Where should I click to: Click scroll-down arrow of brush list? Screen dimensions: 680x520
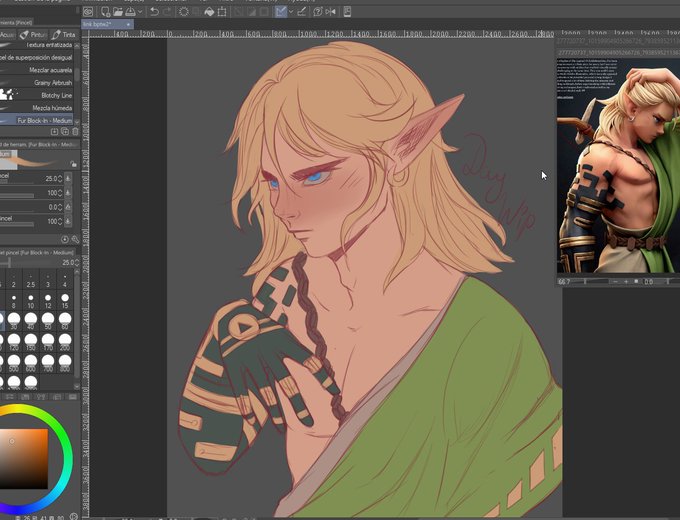(77, 122)
